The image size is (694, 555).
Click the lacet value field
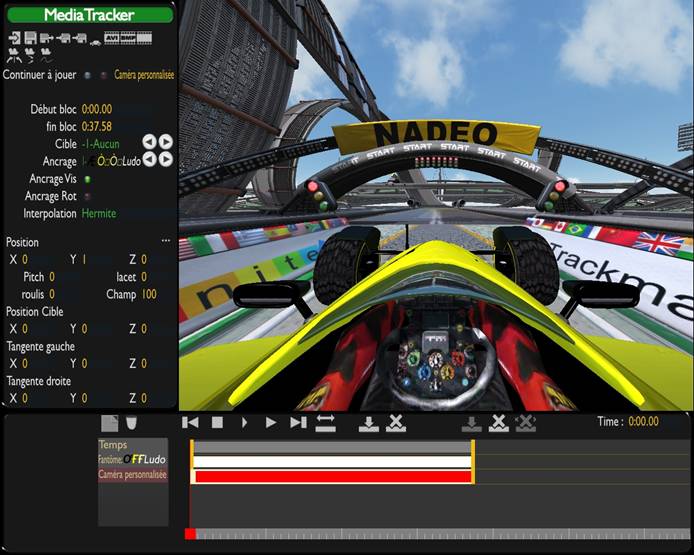144,277
